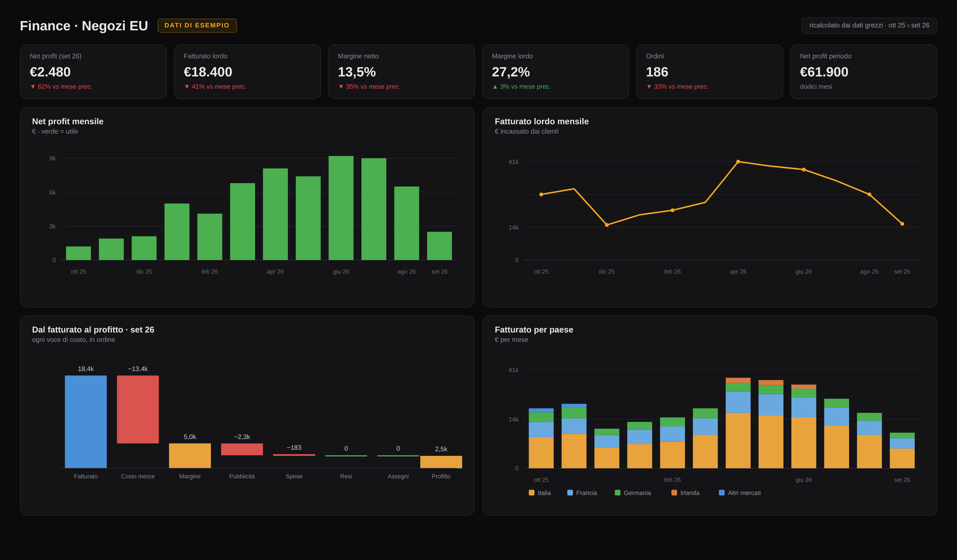Click the apr 26 bar in Net profit mensile
The height and width of the screenshot is (560, 957).
coord(275,214)
